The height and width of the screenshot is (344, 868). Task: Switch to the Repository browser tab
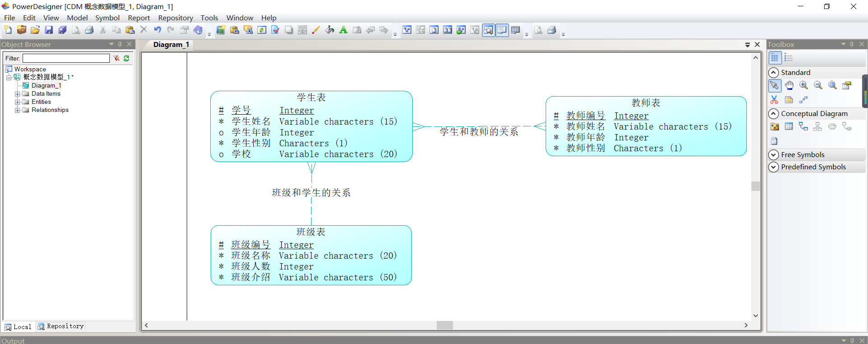(61, 326)
